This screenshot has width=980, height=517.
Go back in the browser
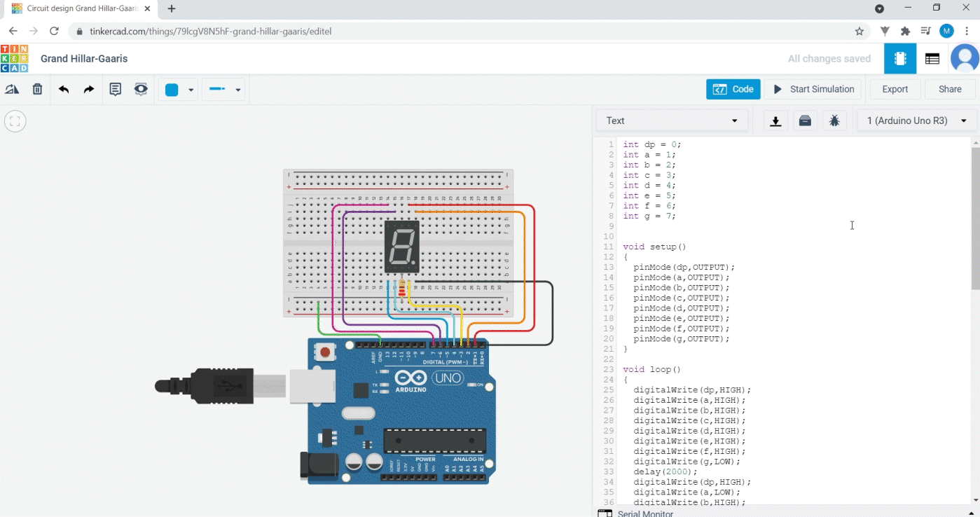point(13,32)
